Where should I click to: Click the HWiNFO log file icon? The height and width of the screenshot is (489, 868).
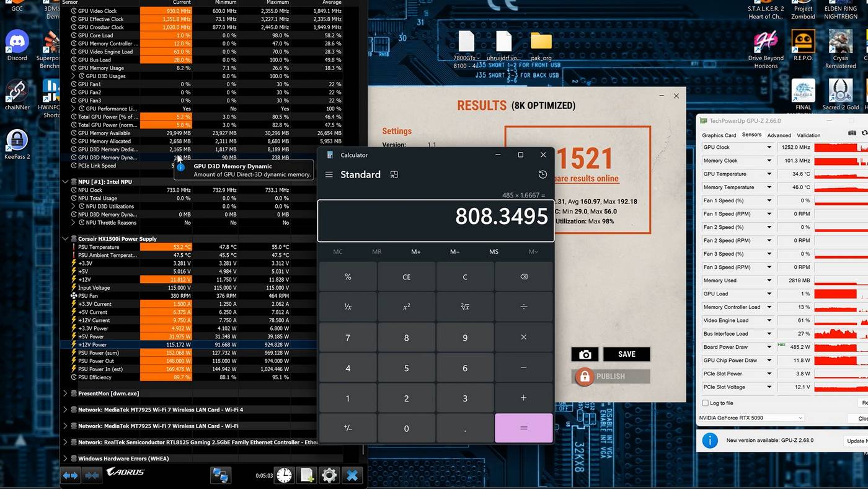pyautogui.click(x=307, y=475)
